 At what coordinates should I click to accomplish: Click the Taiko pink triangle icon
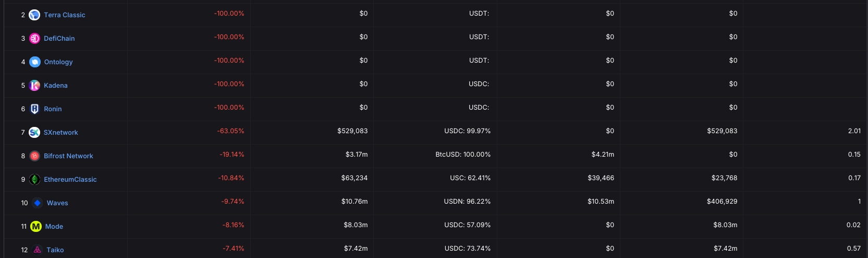[38, 250]
